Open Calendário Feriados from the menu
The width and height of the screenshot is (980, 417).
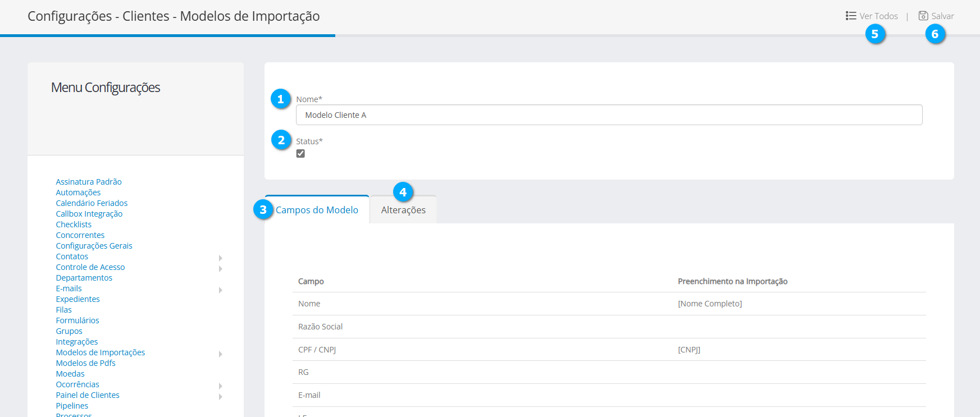tap(92, 203)
